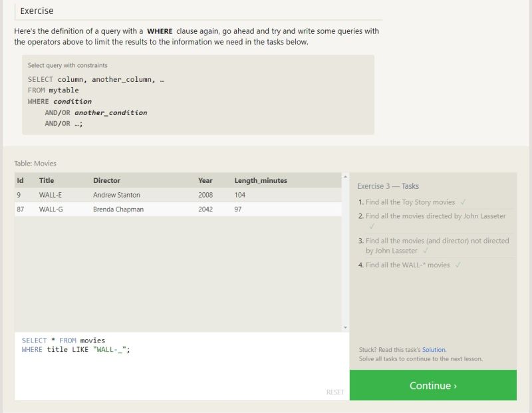Click the Year column header

(x=204, y=180)
